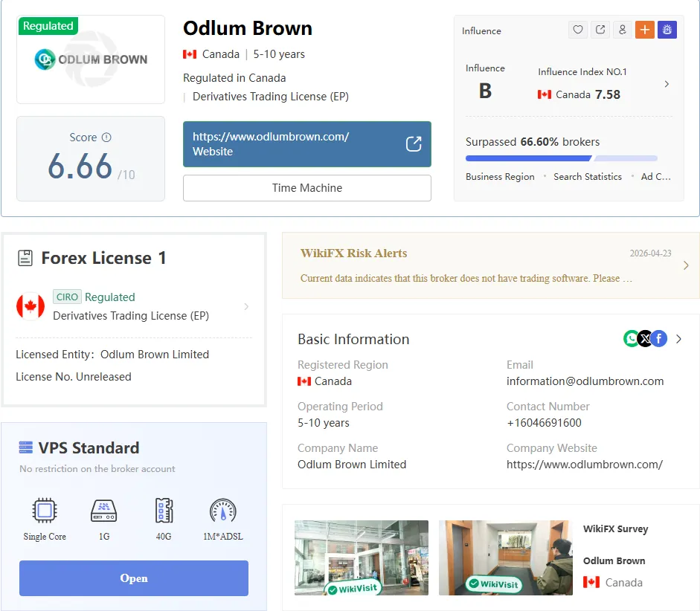Screen dimensions: 700x611
Task: Click the Facebook social icon
Action: pos(659,339)
